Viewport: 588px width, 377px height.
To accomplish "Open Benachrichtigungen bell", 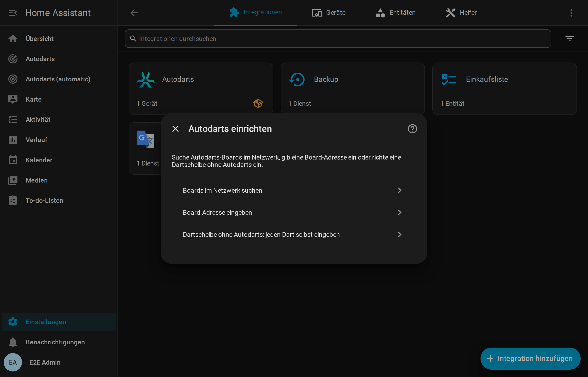I will tap(59, 342).
